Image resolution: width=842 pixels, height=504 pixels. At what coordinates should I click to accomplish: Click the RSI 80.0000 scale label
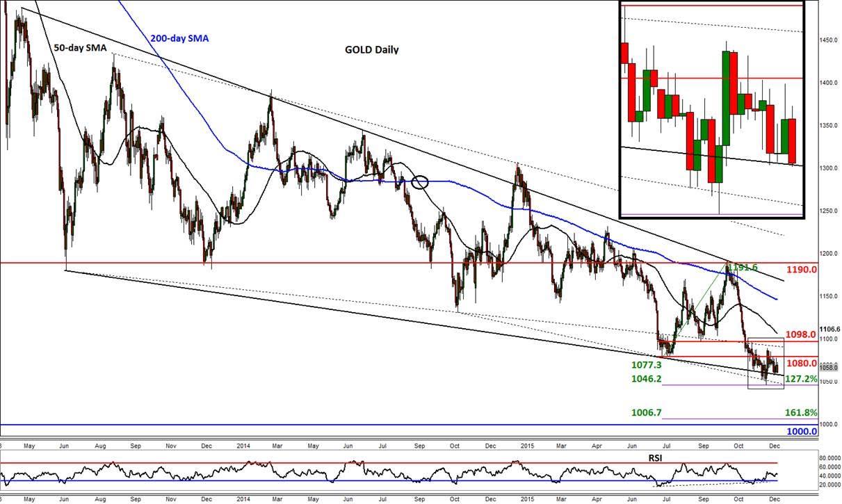coord(829,459)
